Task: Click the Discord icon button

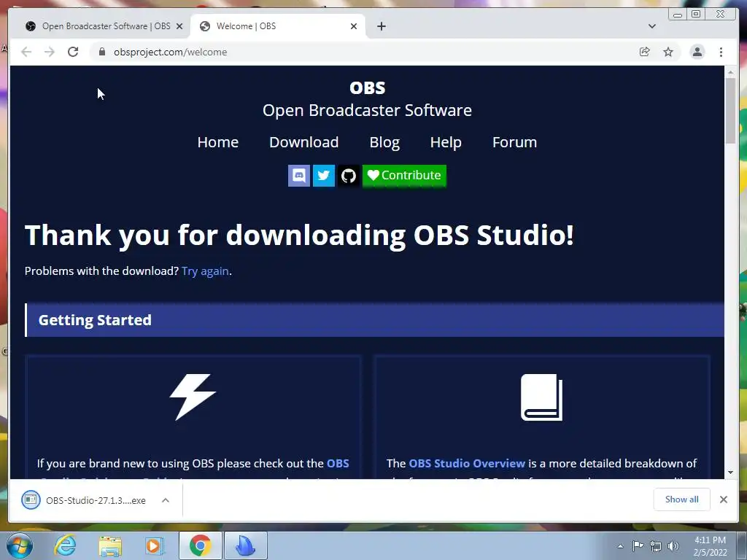Action: tap(298, 176)
